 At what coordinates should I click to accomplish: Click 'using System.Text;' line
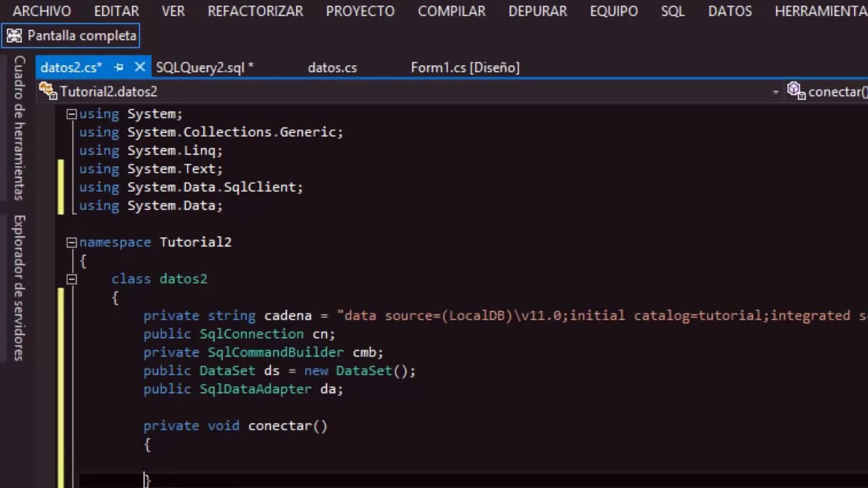tap(151, 169)
